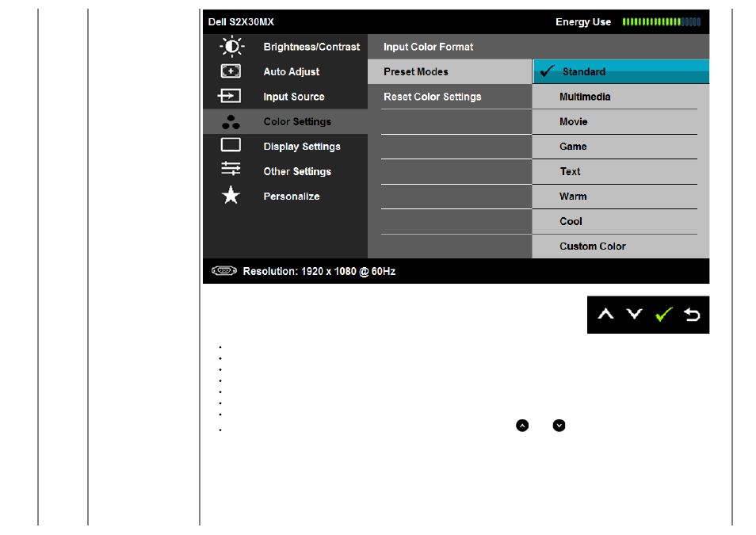Select the Cool preset mode
756x535 pixels.
pos(621,221)
